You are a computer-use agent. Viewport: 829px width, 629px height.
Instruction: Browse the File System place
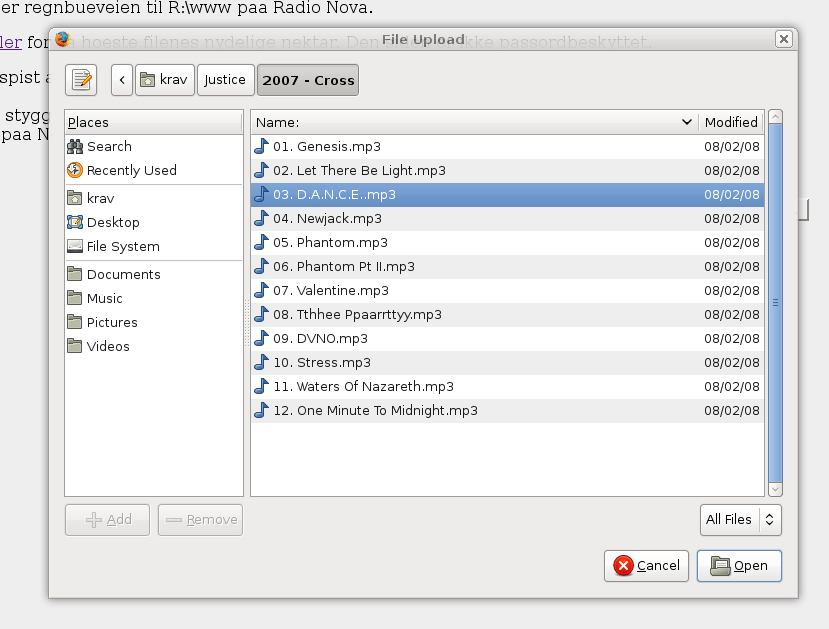tap(154, 246)
